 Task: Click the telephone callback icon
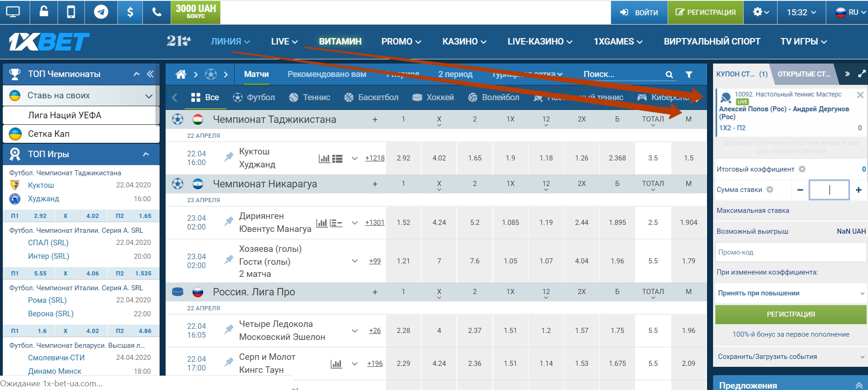[x=157, y=12]
